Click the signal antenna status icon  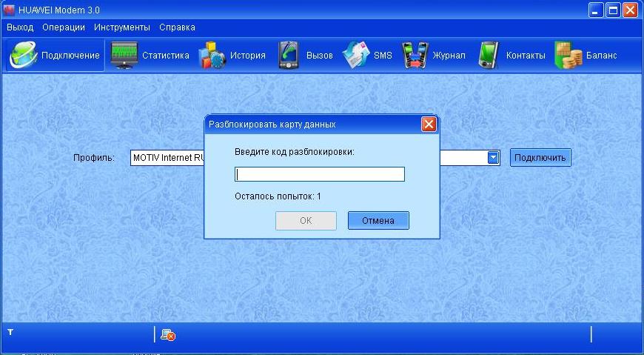[10, 332]
